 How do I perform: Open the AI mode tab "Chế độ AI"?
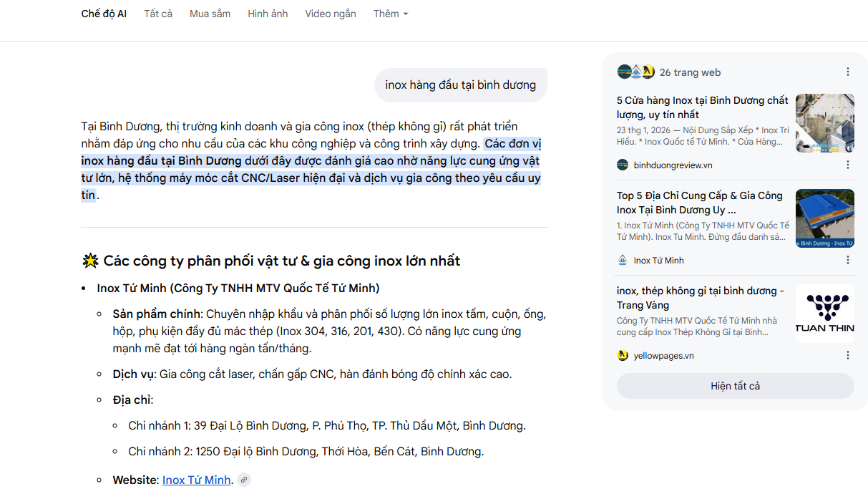[x=104, y=14]
